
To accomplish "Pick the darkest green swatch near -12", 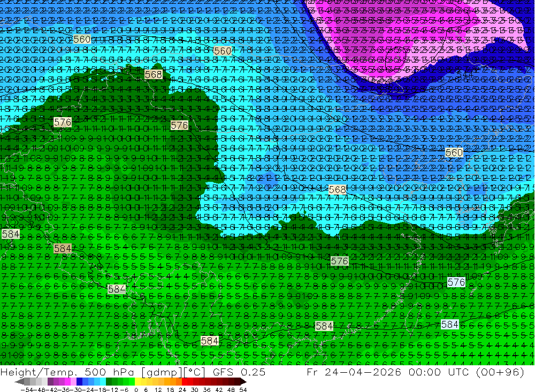I will click(x=109, y=382).
